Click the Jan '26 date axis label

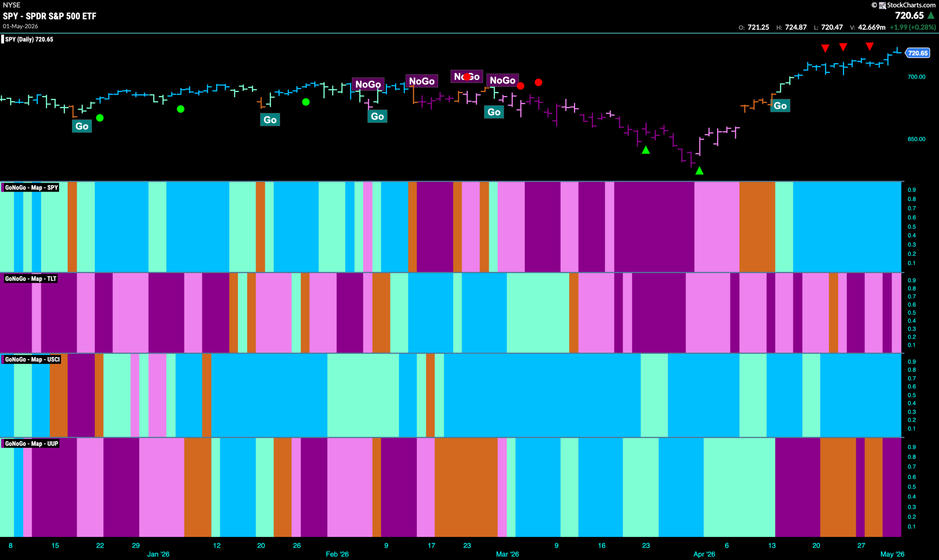(x=158, y=554)
